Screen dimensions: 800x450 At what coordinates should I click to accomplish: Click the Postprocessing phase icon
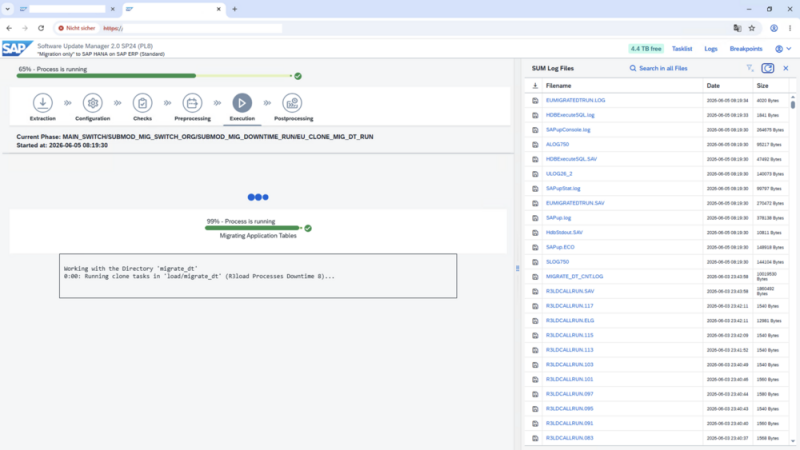tap(292, 103)
